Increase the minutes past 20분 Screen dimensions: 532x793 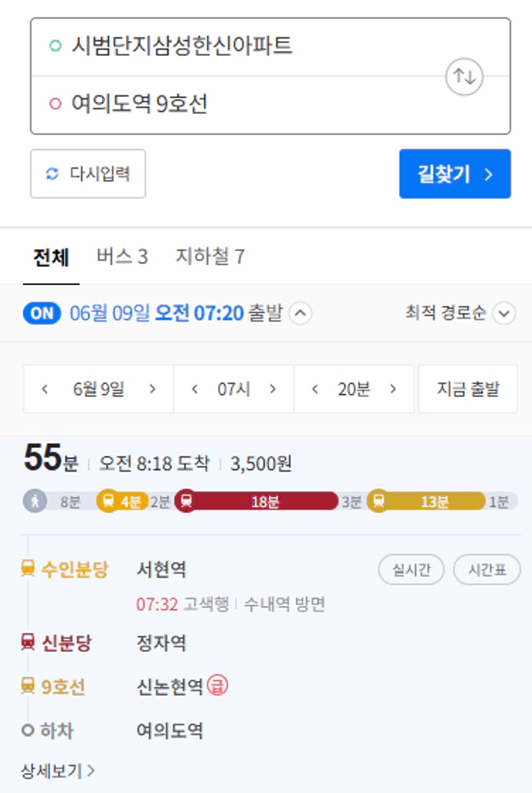(393, 389)
